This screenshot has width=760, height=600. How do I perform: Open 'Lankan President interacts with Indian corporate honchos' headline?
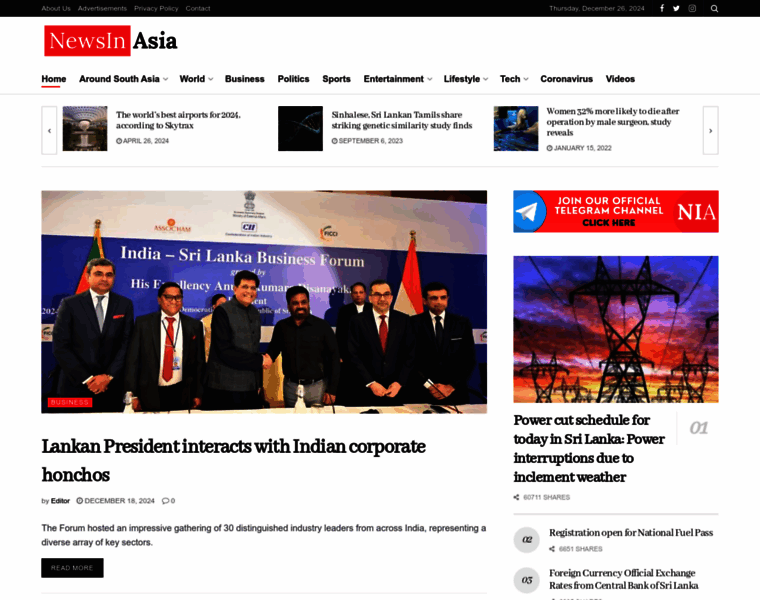234,460
